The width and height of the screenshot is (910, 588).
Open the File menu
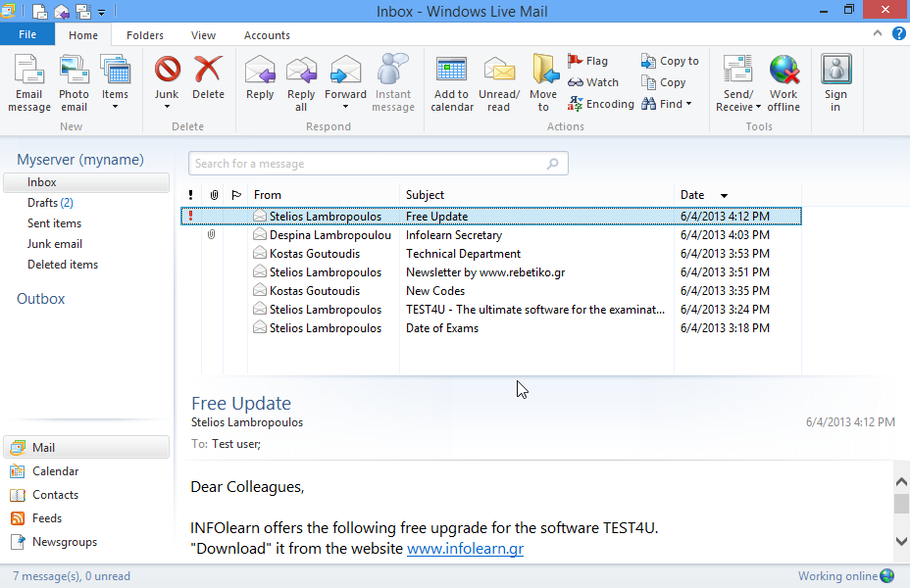pos(27,34)
